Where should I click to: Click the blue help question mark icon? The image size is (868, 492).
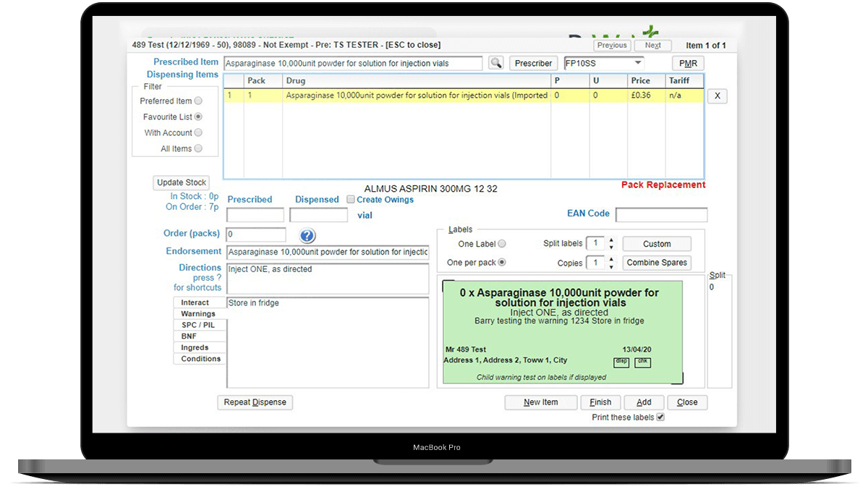click(307, 236)
